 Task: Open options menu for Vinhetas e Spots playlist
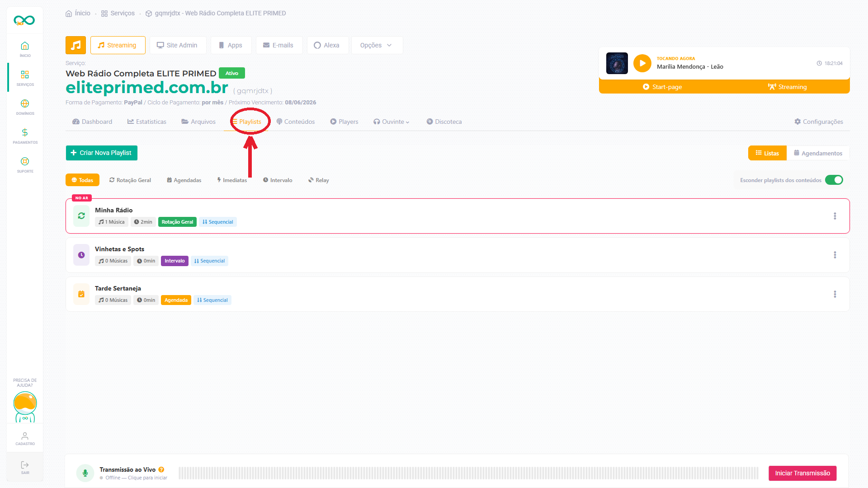(x=835, y=255)
